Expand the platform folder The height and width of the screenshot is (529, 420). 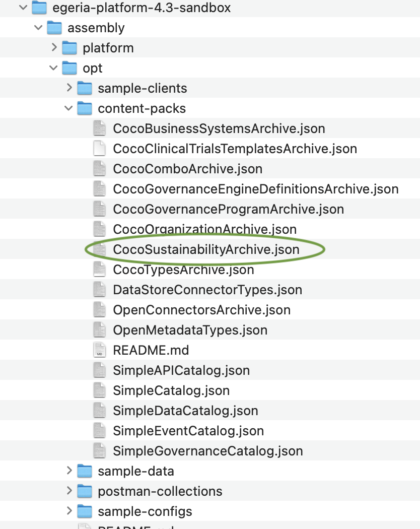(54, 48)
